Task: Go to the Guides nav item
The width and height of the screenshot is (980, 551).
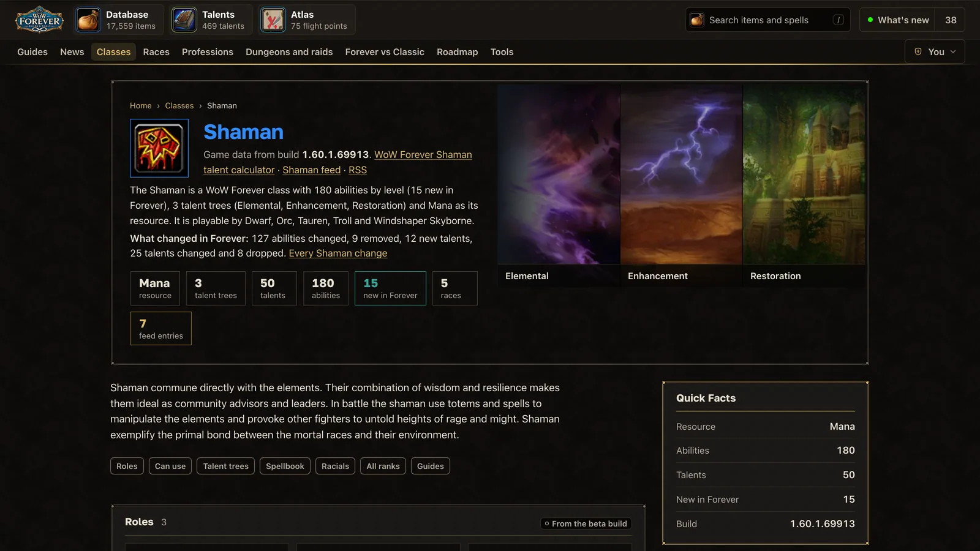Action: tap(32, 52)
